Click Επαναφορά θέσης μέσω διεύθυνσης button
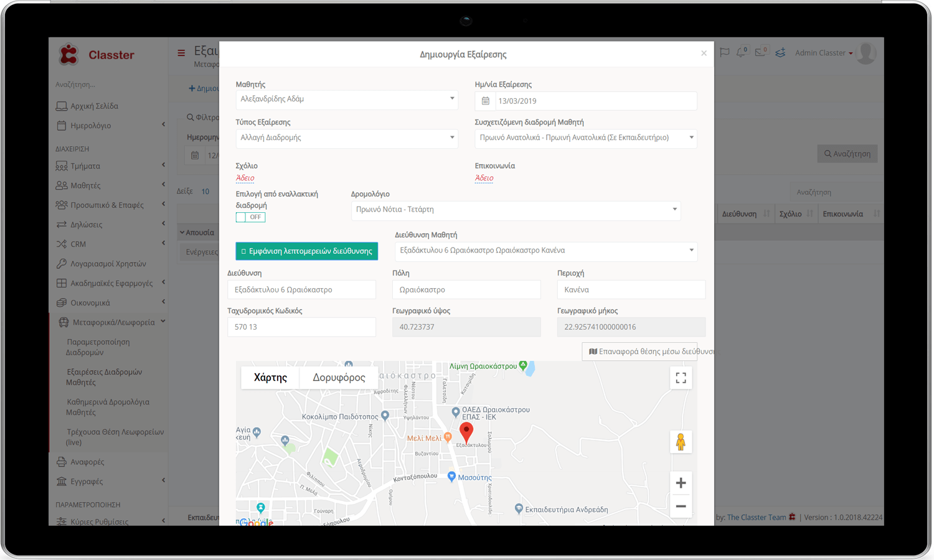 pyautogui.click(x=639, y=352)
